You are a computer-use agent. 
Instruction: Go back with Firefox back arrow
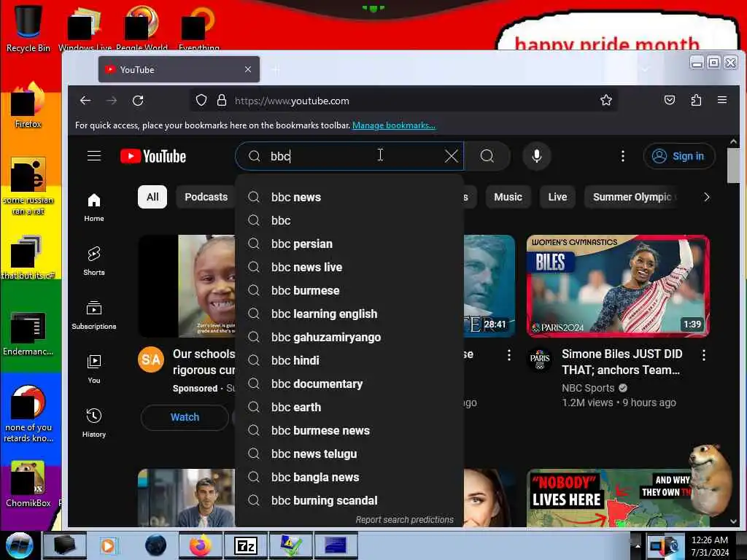[85, 101]
